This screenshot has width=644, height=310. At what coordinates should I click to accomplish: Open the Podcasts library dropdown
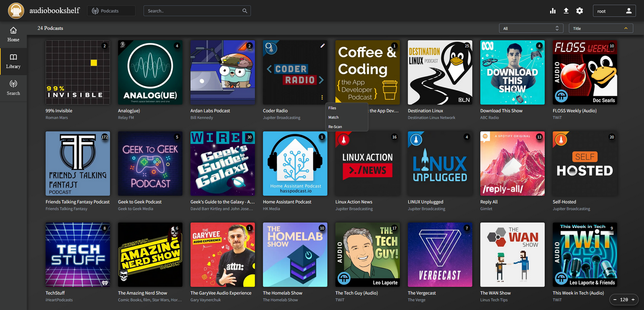pos(111,11)
